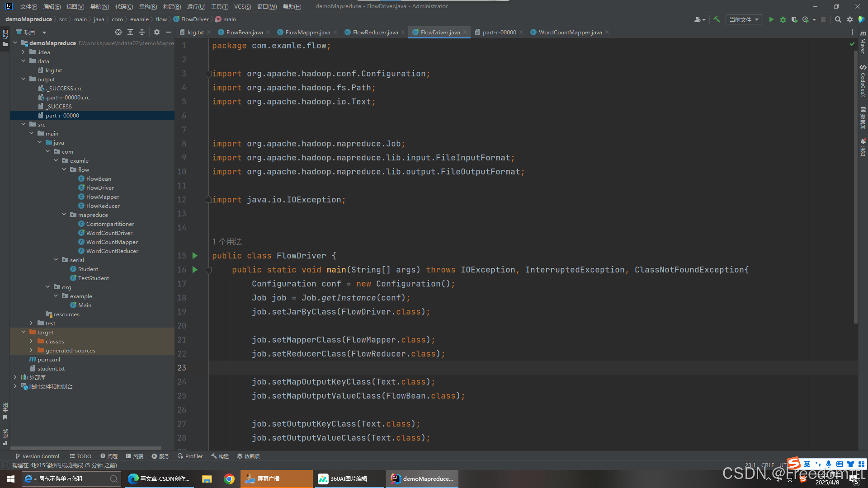Open the 重构(R) refactor menu
This screenshot has width=868, height=488.
coord(148,6)
